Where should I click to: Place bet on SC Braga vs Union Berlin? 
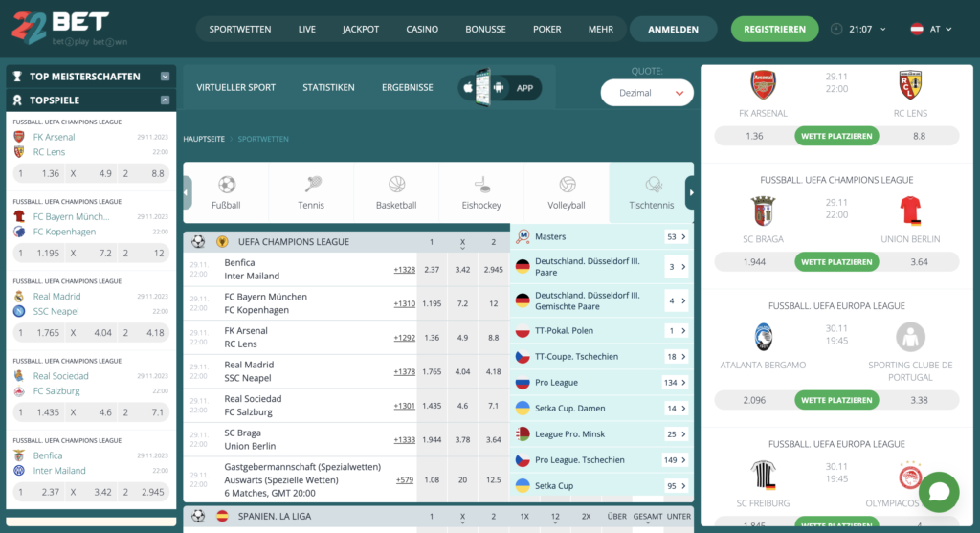tap(836, 261)
